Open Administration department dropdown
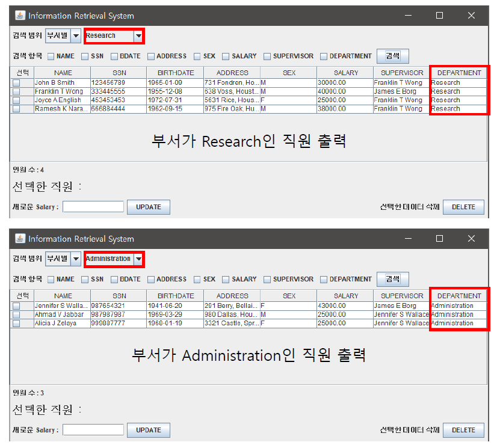This screenshot has height=448, width=497. (114, 259)
